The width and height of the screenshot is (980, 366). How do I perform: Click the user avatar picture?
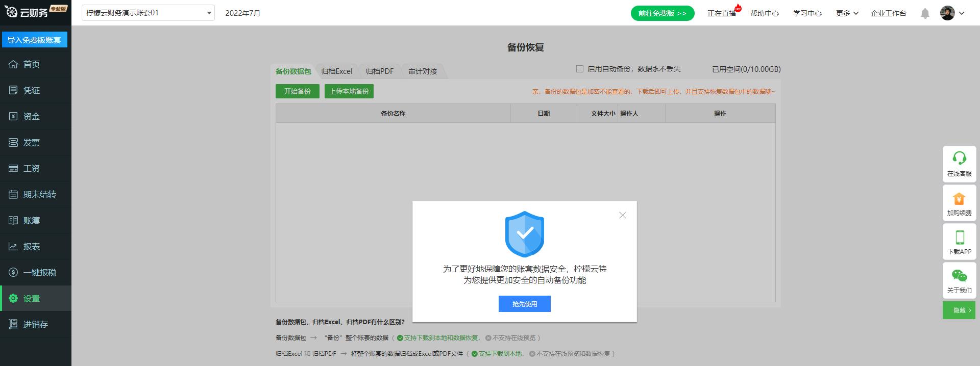[x=947, y=13]
